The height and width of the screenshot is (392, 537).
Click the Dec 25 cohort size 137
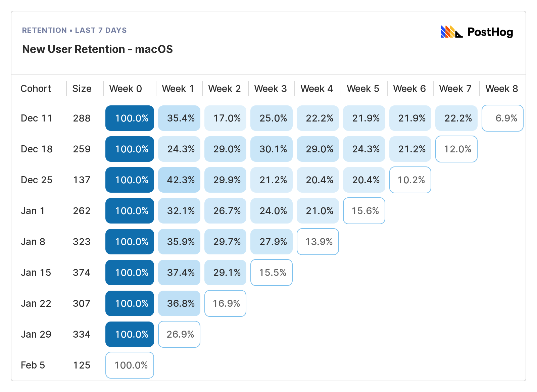82,180
